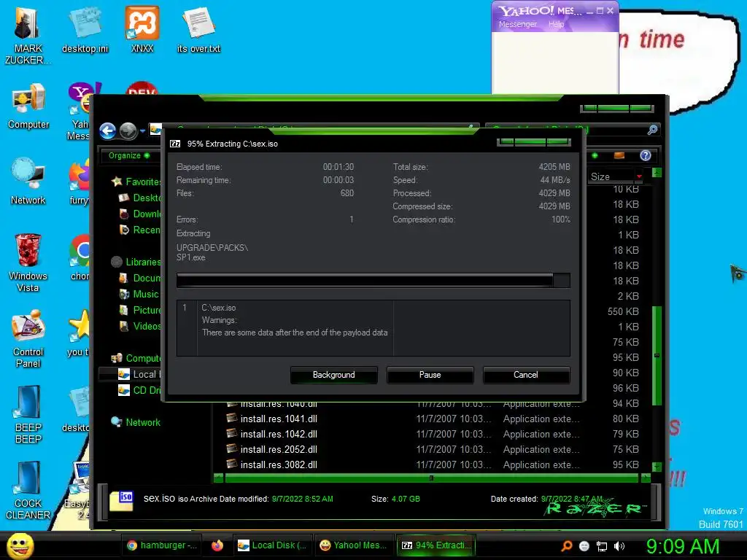Select the desktop.ini file beside the XNXX icon
Screen dimensions: 747x560
[x=85, y=30]
